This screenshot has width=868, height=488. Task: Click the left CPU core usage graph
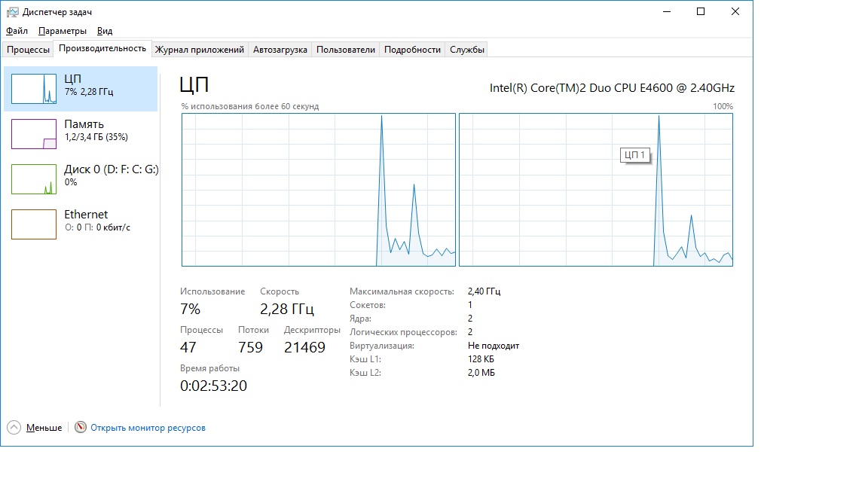[x=318, y=190]
